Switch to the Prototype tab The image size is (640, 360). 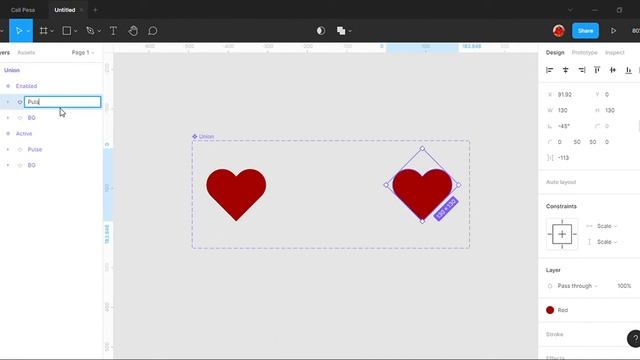pyautogui.click(x=584, y=53)
